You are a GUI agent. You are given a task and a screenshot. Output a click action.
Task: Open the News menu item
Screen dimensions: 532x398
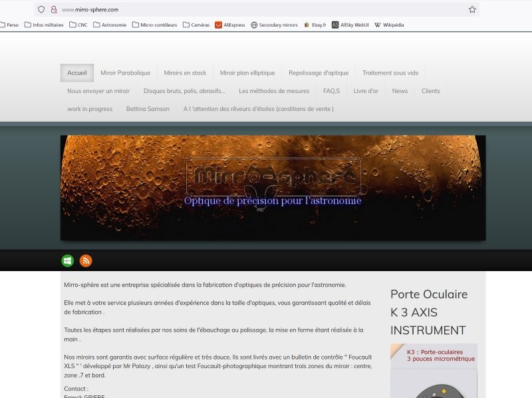point(400,91)
